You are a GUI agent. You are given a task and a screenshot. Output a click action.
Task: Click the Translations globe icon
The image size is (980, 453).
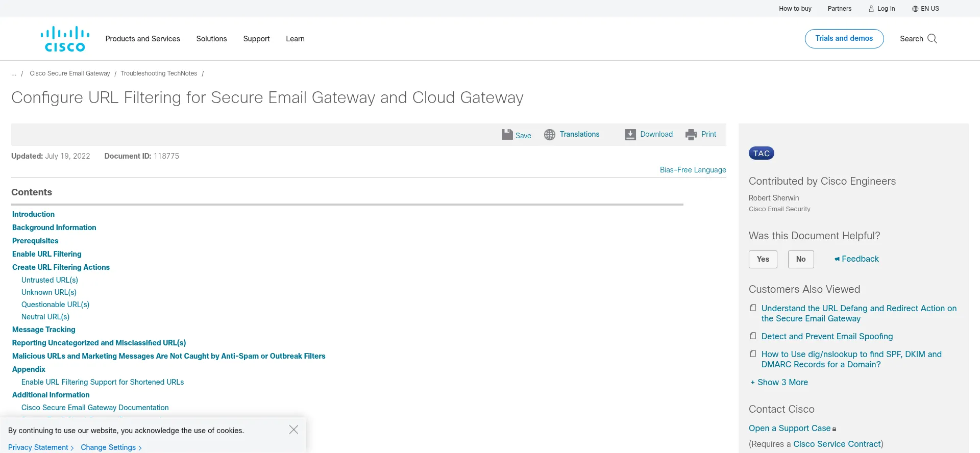pos(550,135)
